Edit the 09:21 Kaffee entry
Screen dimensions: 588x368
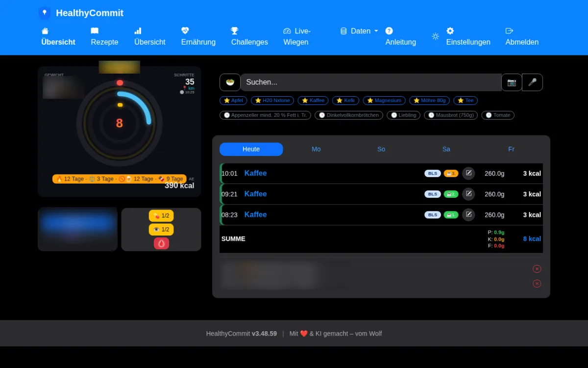468,194
